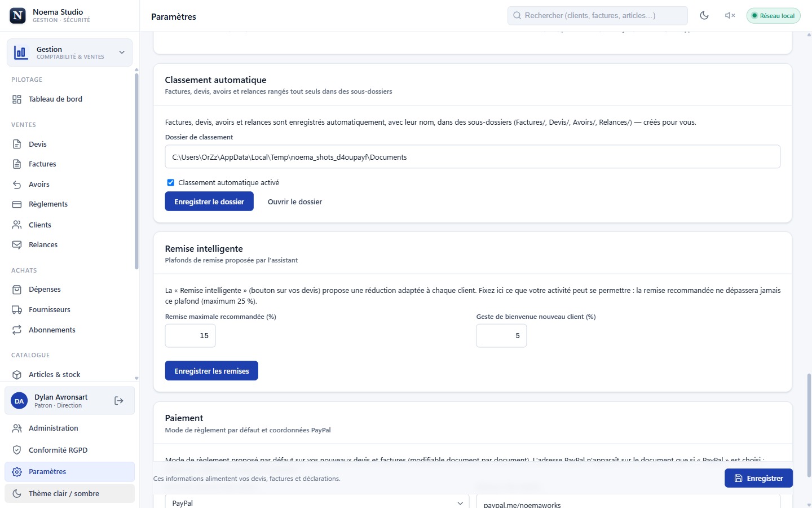Click the Devis document icon

[17, 144]
